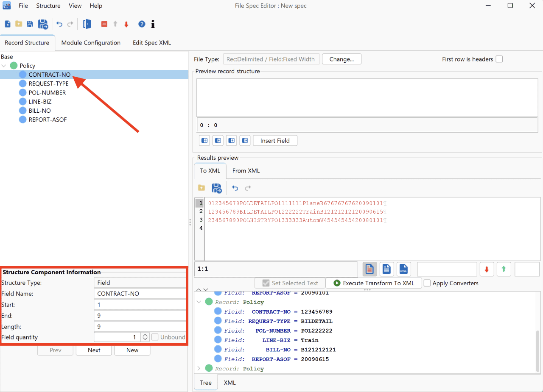Click the Redo arrow in the main toolbar
The width and height of the screenshot is (543, 392).
[x=70, y=24]
